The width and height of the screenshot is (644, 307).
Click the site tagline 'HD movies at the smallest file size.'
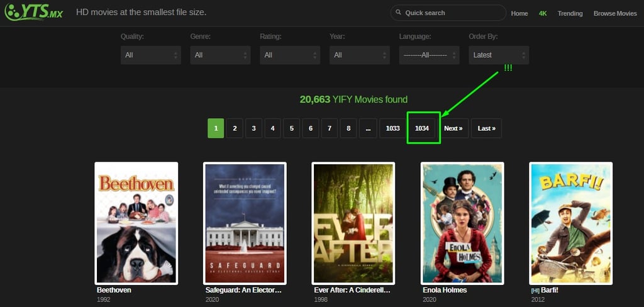pos(142,13)
